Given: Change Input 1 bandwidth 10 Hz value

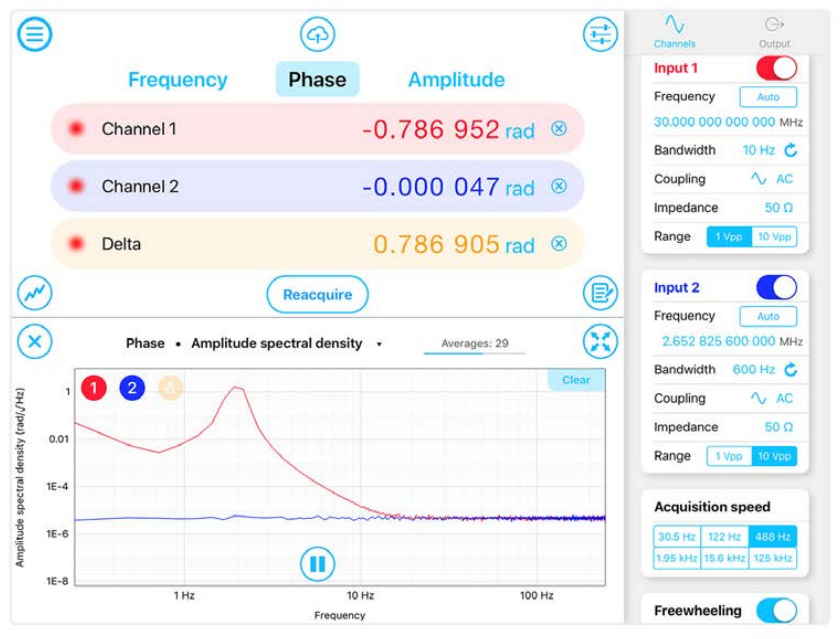Looking at the screenshot, I should pyautogui.click(x=759, y=150).
